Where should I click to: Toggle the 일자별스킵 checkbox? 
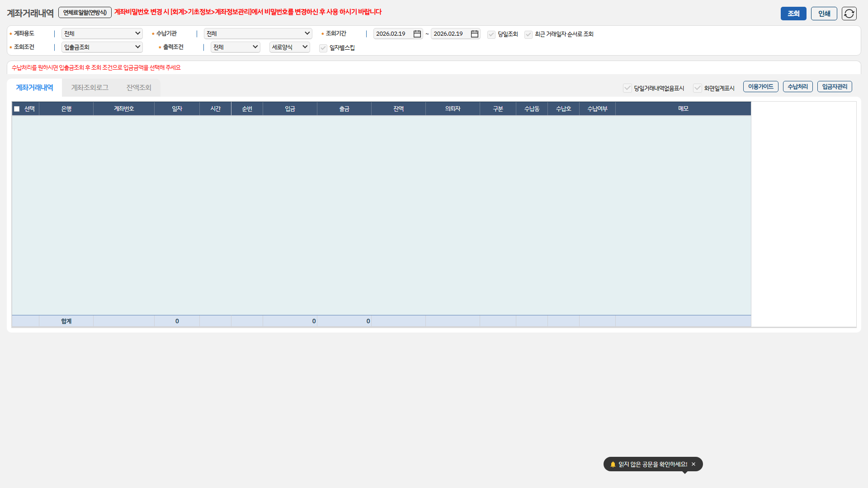click(323, 48)
